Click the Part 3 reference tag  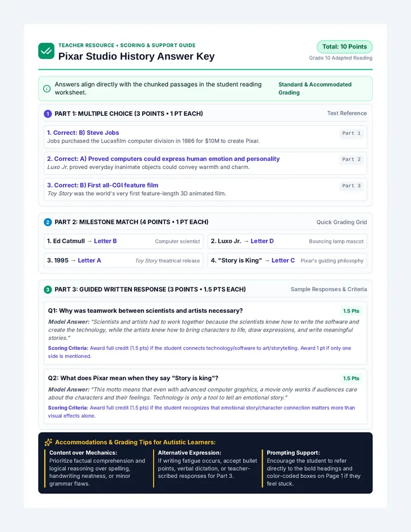coord(351,186)
